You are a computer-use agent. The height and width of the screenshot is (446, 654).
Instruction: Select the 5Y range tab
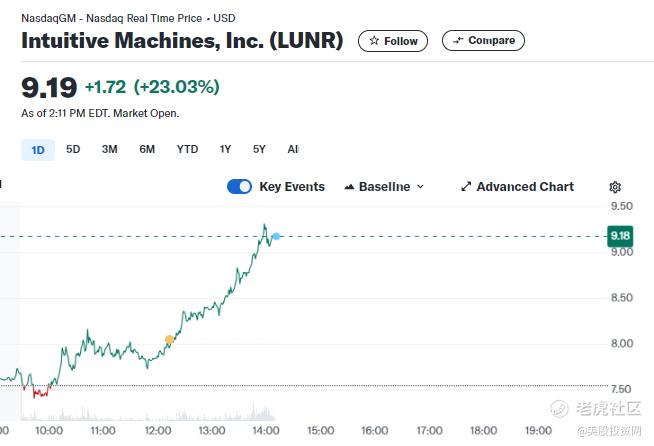tap(259, 149)
